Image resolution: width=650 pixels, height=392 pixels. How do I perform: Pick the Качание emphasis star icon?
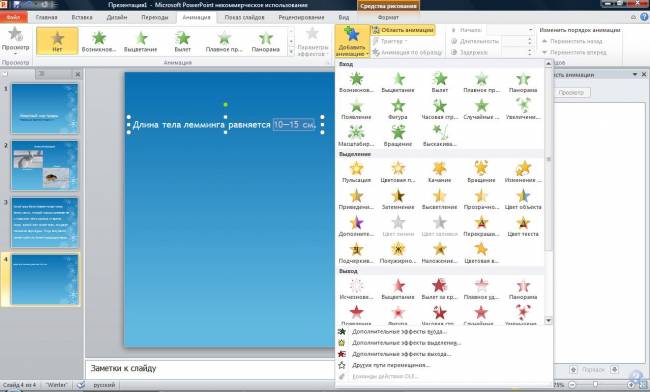439,168
